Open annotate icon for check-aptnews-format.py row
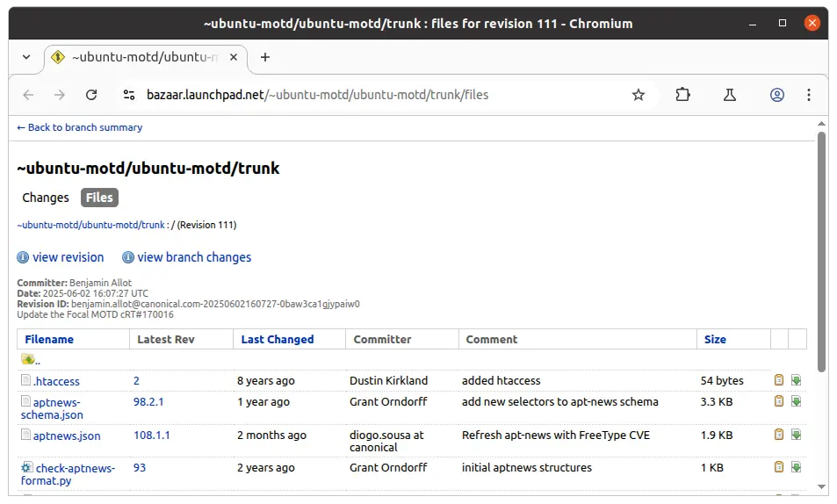 click(779, 467)
